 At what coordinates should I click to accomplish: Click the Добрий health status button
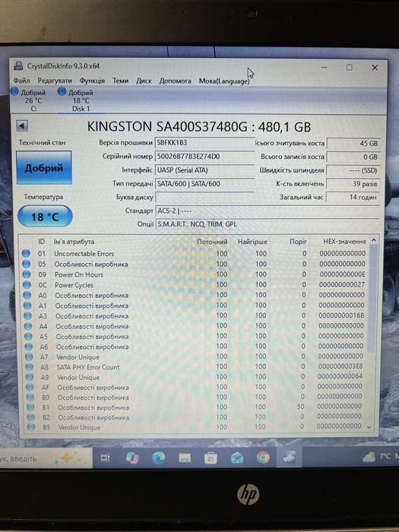pyautogui.click(x=44, y=168)
